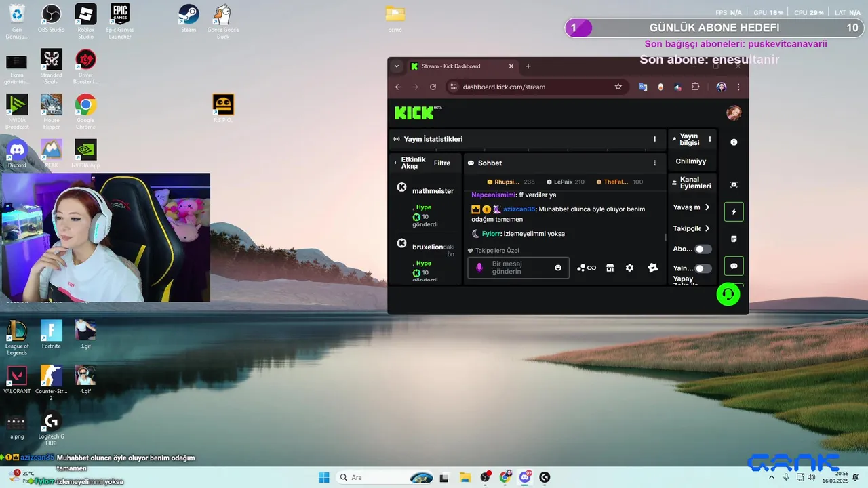Open chat settings gear icon

pyautogui.click(x=629, y=268)
